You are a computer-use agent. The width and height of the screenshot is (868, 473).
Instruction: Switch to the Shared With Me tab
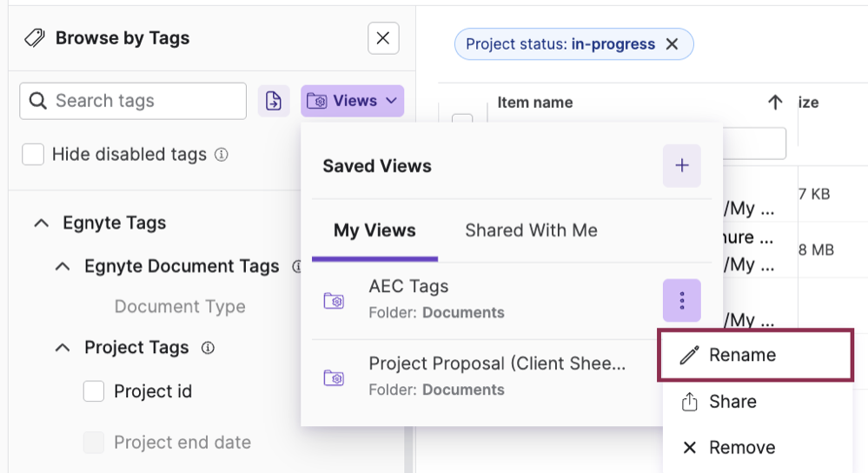point(532,230)
